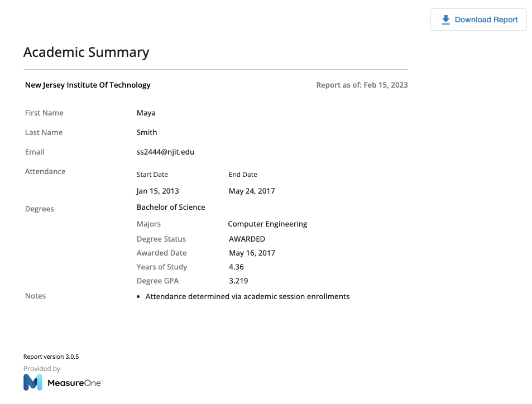Click the MeasureOne brand name text

point(75,383)
